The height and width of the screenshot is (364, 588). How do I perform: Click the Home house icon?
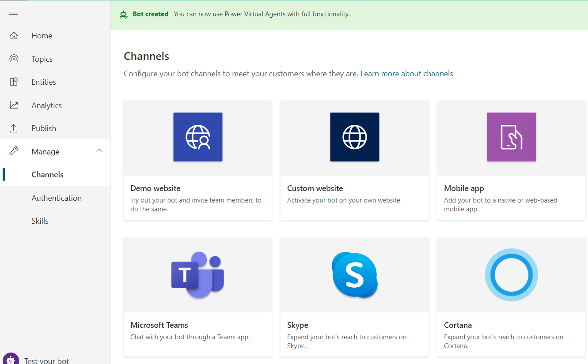[x=14, y=36]
